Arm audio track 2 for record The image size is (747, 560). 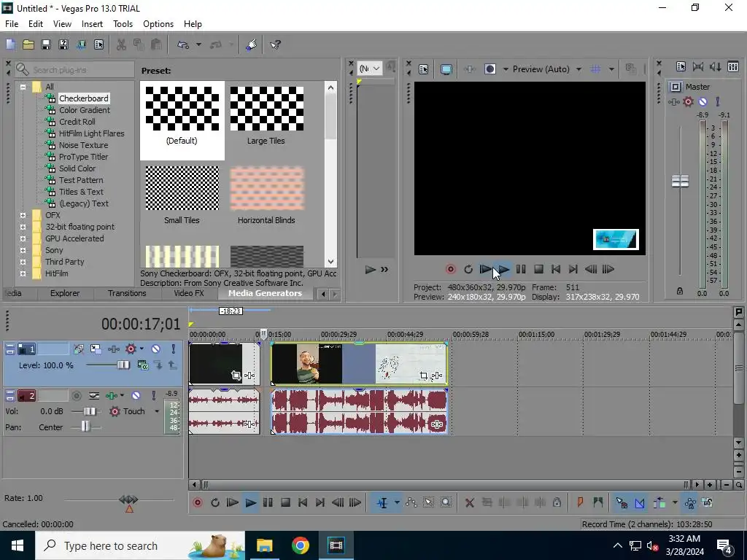[76, 396]
